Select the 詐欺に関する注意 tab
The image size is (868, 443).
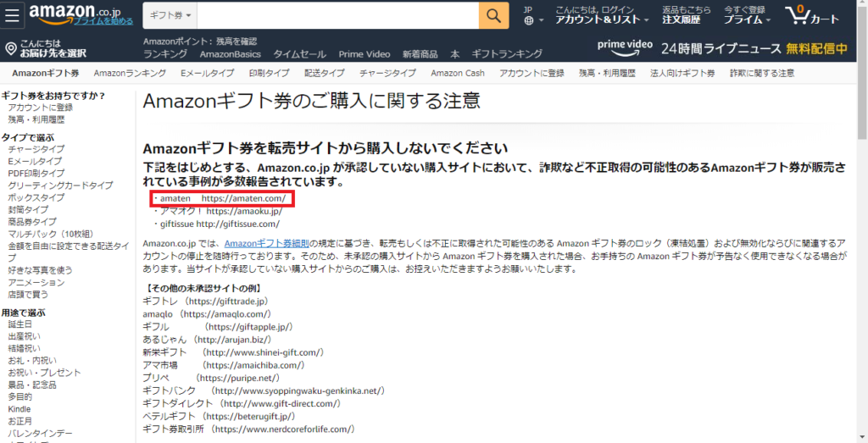point(762,73)
